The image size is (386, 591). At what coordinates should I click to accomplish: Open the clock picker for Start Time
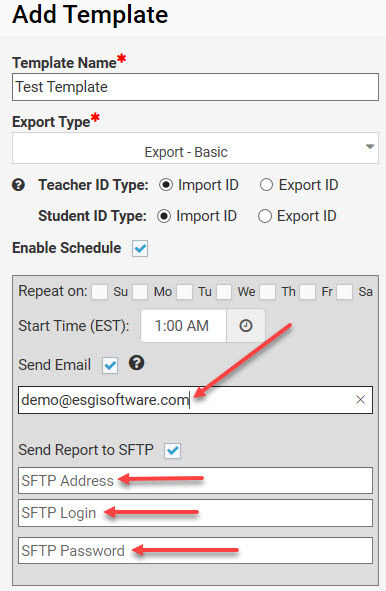[x=246, y=326]
